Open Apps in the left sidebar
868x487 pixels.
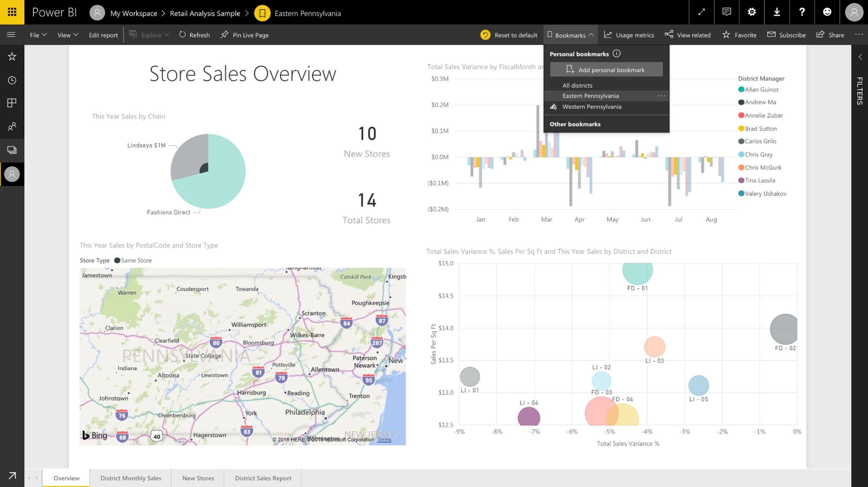point(12,103)
